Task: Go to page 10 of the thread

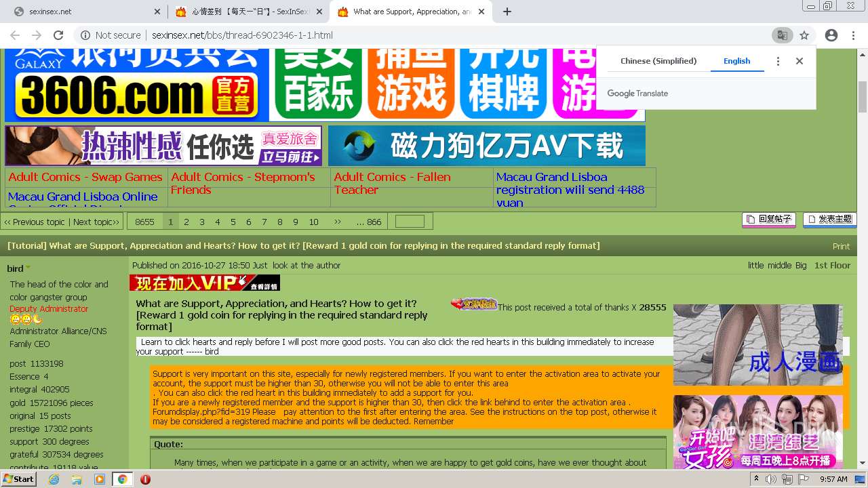Action: click(313, 222)
